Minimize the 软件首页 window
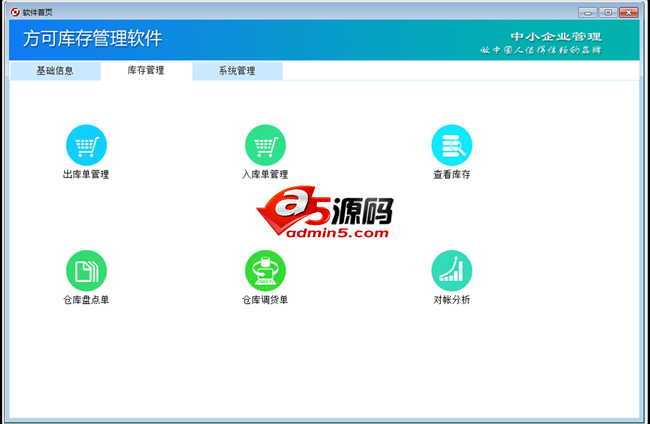 (x=587, y=12)
